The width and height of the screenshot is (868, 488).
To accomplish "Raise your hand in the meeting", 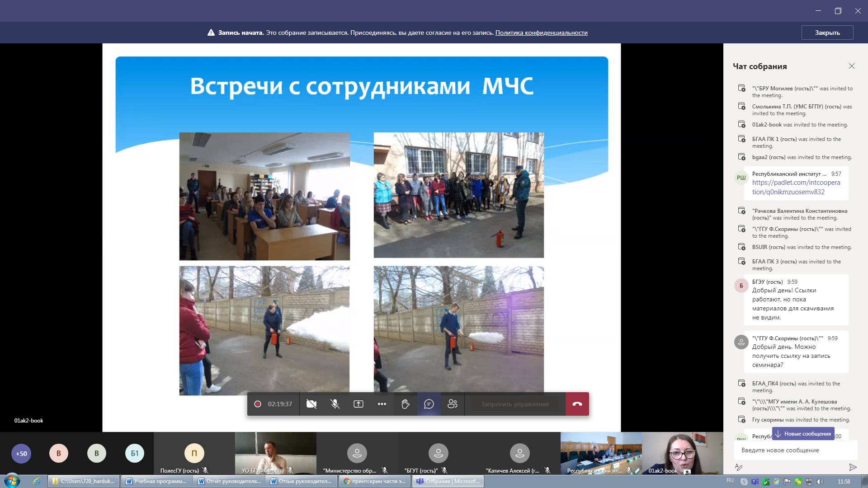I will pyautogui.click(x=406, y=404).
